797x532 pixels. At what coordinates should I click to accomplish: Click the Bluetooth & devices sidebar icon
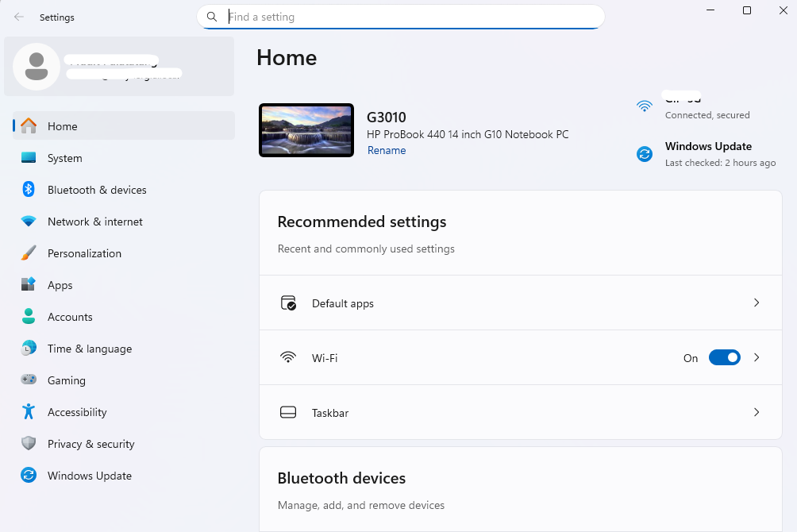29,190
